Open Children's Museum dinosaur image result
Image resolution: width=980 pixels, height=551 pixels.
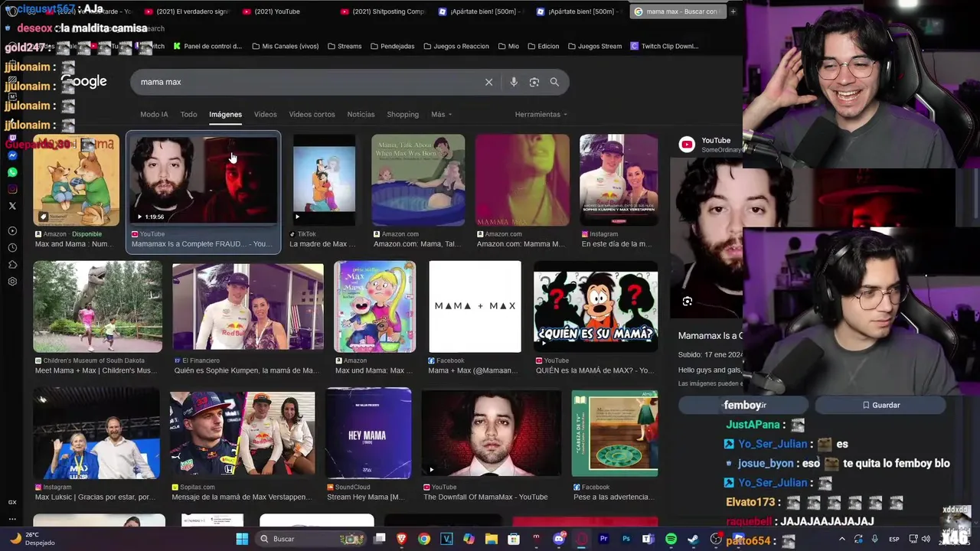tap(97, 307)
